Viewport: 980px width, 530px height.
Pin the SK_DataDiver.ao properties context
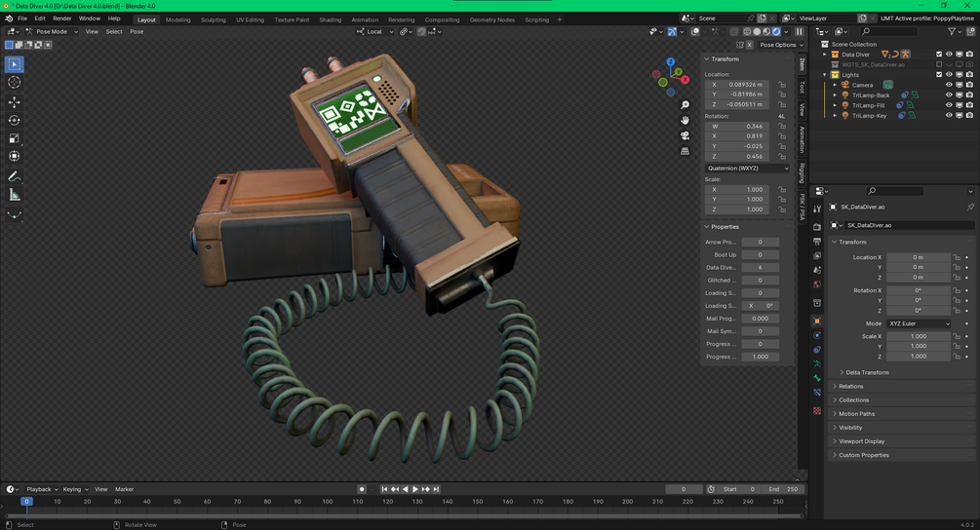coord(970,207)
